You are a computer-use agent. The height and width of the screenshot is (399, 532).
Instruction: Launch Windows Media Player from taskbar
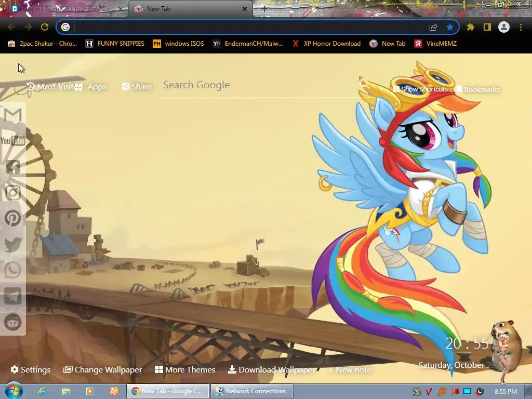(x=89, y=391)
